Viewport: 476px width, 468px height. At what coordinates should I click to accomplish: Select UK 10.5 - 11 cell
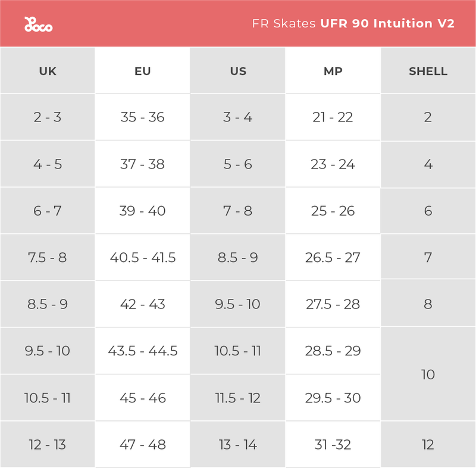pyautogui.click(x=48, y=398)
